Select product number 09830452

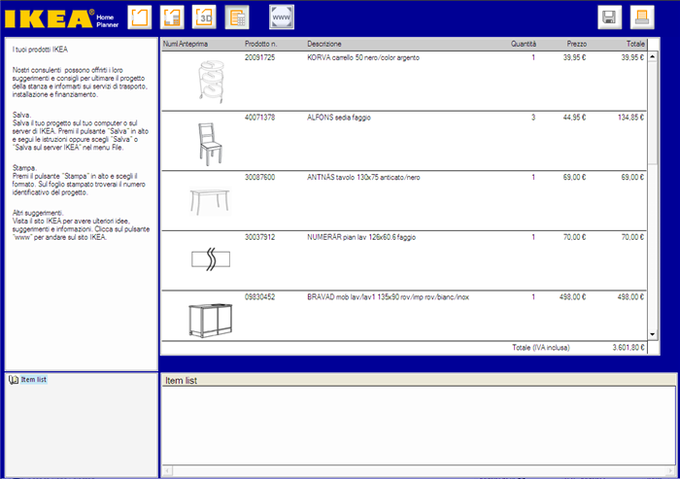click(x=260, y=297)
